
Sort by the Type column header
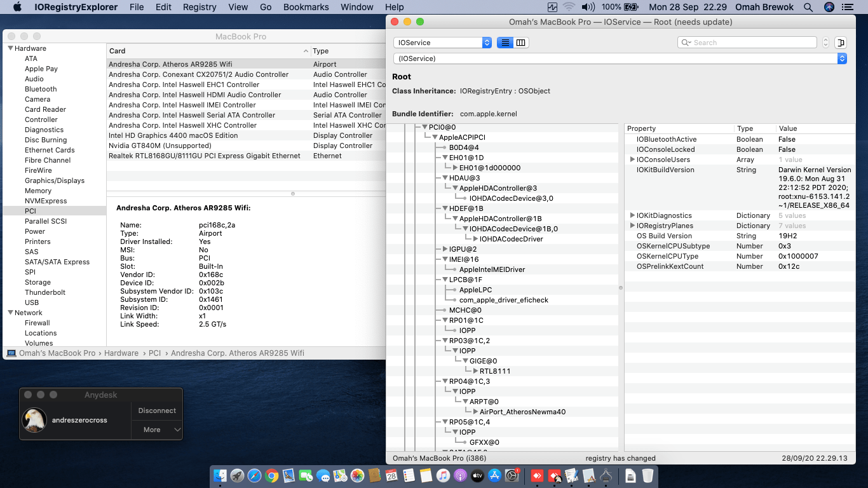(348, 51)
